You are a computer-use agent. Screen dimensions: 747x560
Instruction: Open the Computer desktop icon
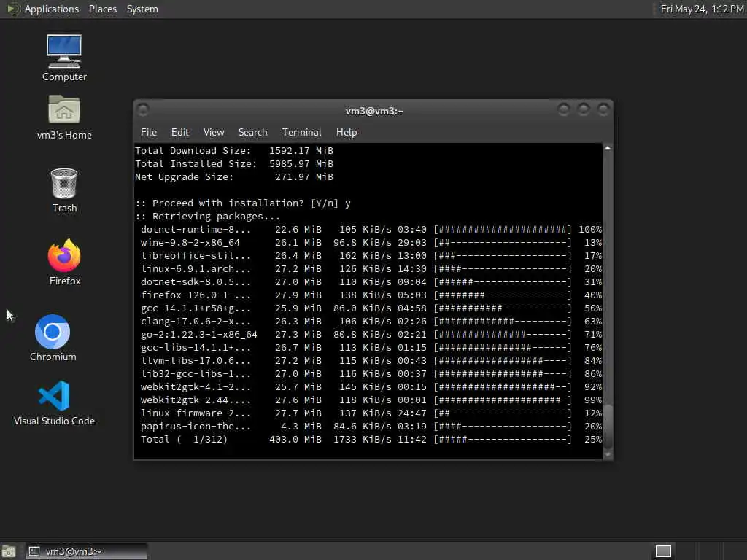click(x=64, y=57)
